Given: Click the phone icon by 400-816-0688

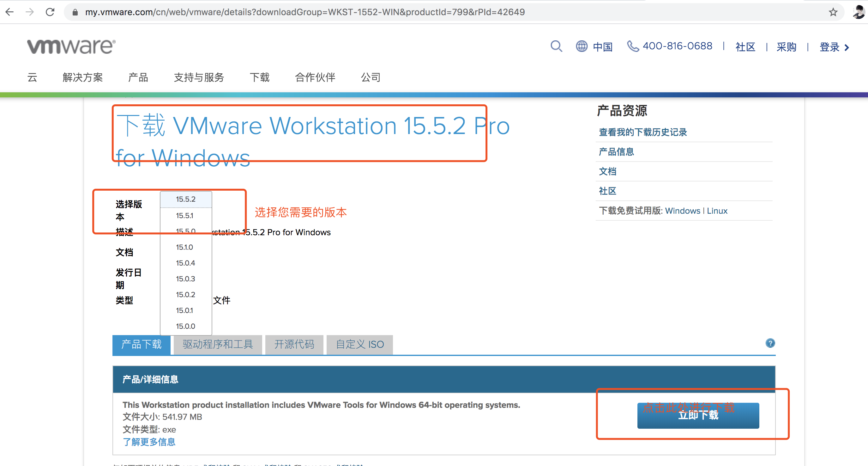Looking at the screenshot, I should [x=632, y=46].
